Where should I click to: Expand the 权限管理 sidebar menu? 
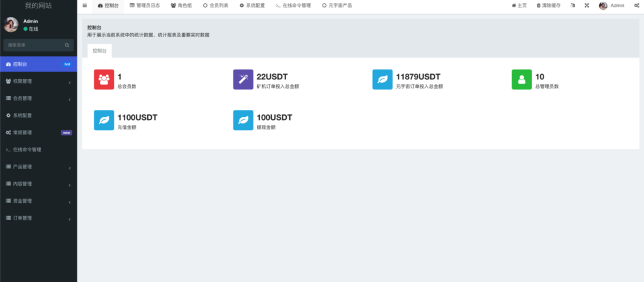coord(38,81)
